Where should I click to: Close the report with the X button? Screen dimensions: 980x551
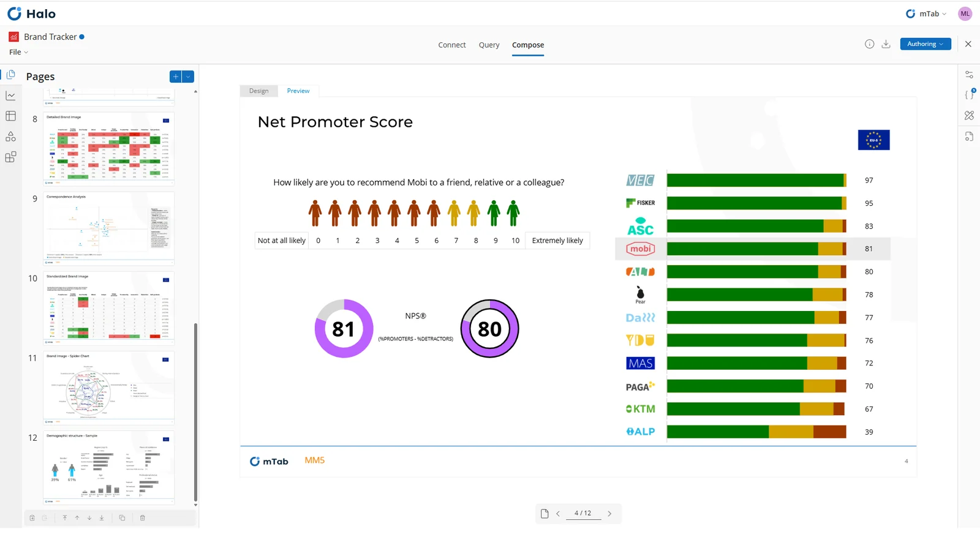pos(968,44)
